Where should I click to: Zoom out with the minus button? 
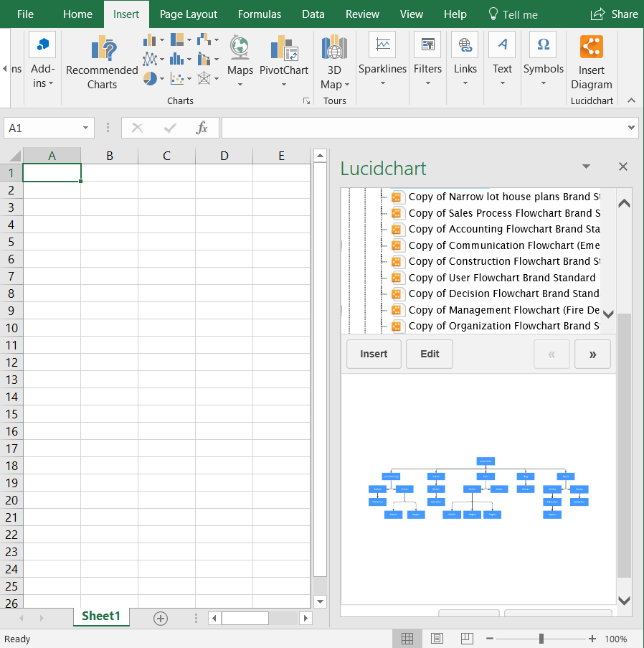pyautogui.click(x=490, y=639)
